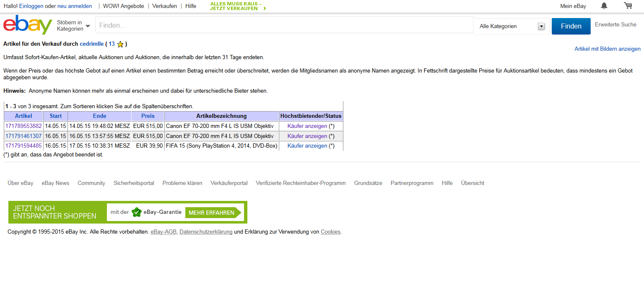The width and height of the screenshot is (644, 281).
Task: Click the eBay-Garantie banner checkmark icon
Action: click(137, 212)
